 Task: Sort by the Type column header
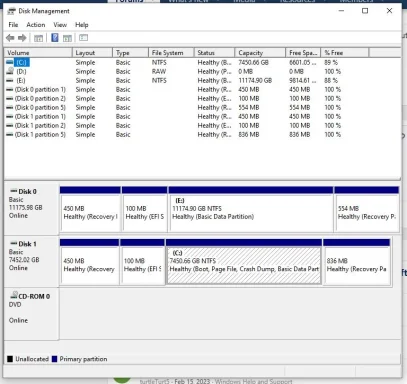[130, 53]
